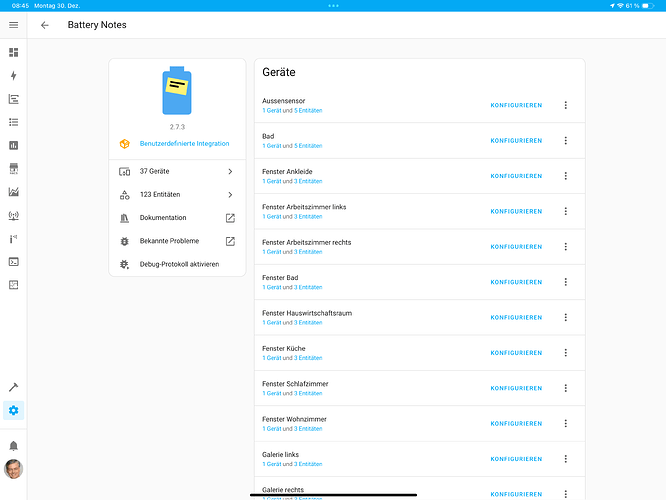
Task: Open the dashboard overview sidebar icon
Action: [x=14, y=52]
